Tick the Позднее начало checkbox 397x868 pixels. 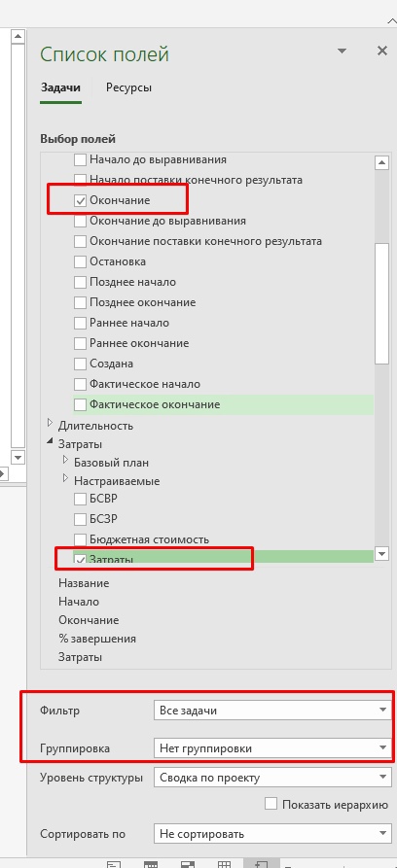point(81,282)
